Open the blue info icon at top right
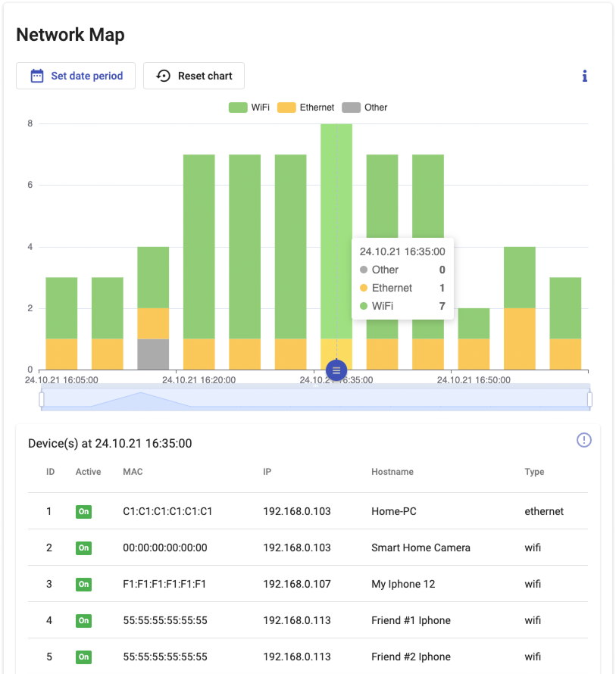 point(584,76)
